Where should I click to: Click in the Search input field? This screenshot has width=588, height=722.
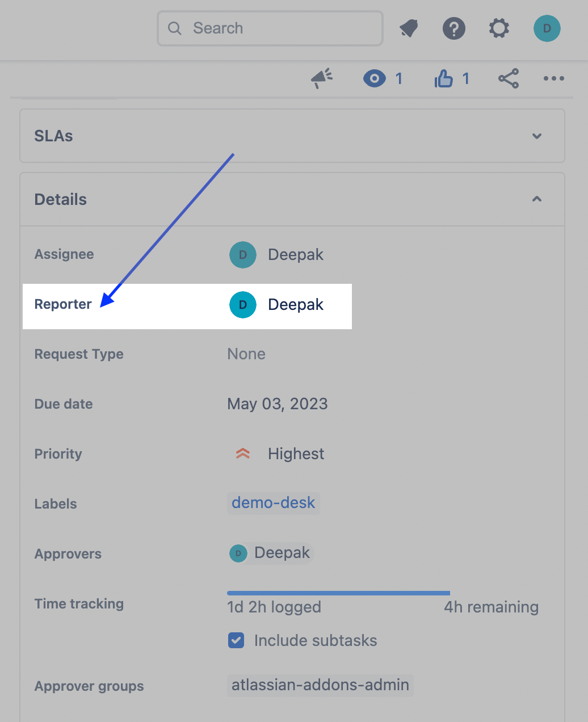coord(278,28)
